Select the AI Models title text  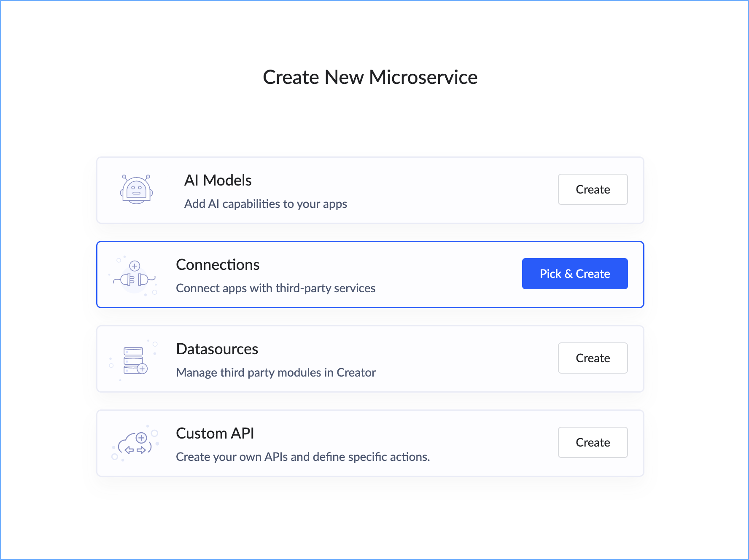coord(218,180)
